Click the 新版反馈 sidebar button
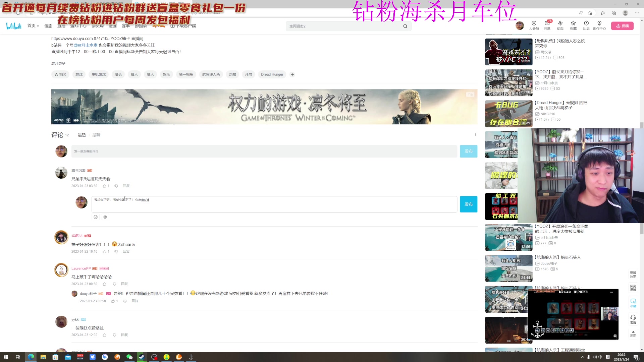644x362 pixels. coord(633,275)
